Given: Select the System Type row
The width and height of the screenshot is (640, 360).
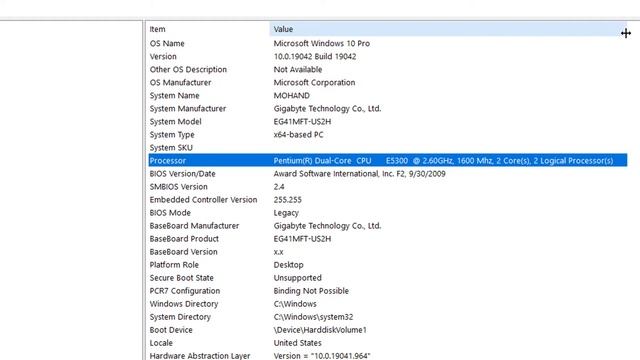Looking at the screenshot, I should (172, 135).
